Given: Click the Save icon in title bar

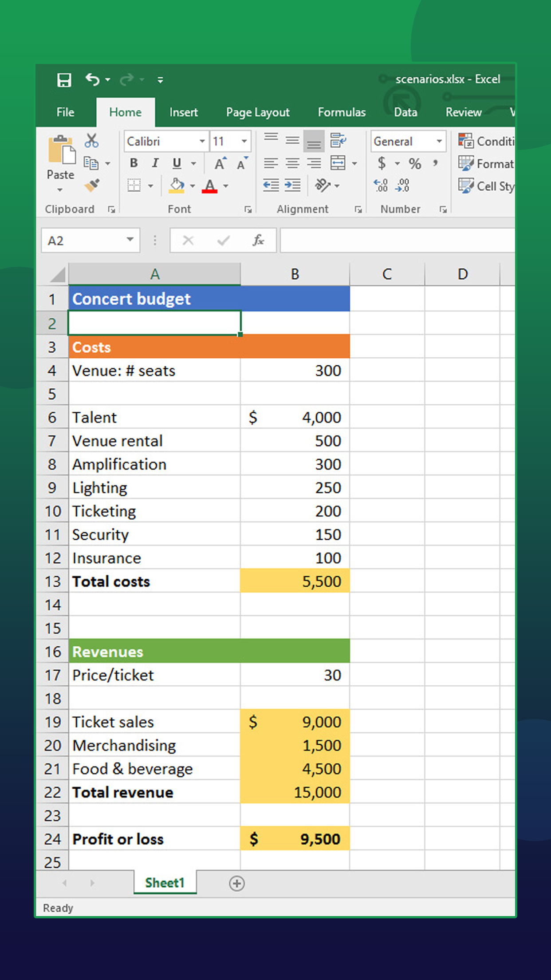Looking at the screenshot, I should tap(64, 80).
